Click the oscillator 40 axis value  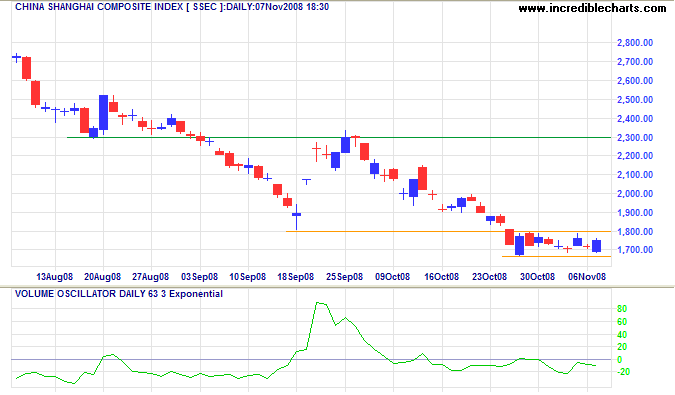point(622,334)
